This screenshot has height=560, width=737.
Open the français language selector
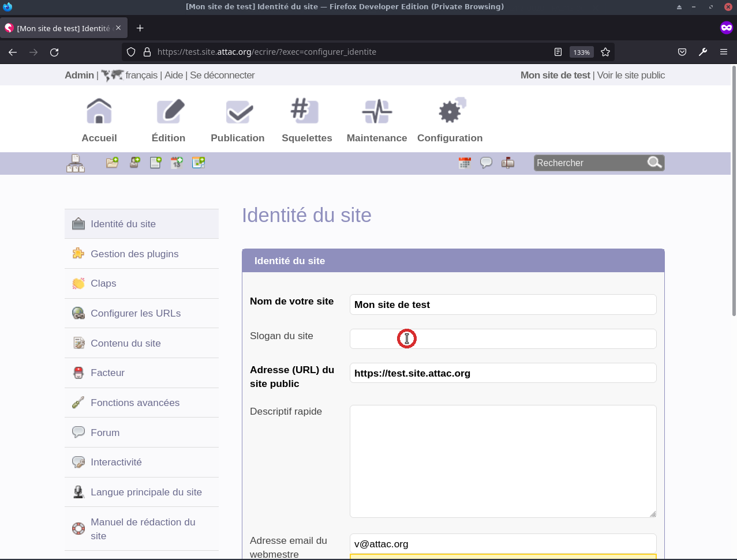click(141, 75)
